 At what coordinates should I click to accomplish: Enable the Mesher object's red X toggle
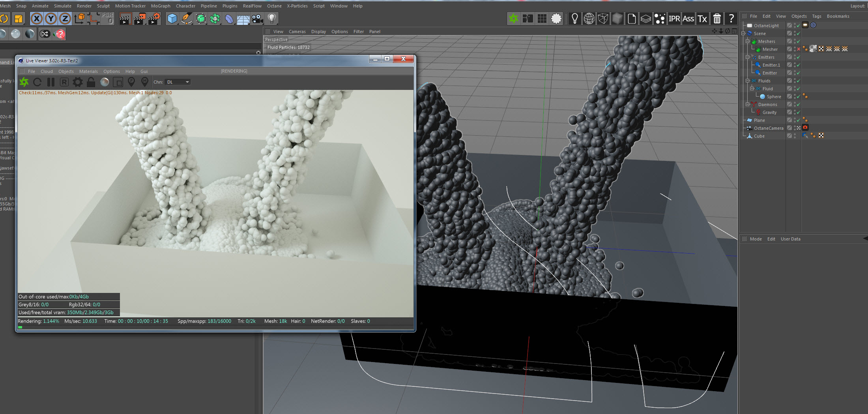pos(799,49)
